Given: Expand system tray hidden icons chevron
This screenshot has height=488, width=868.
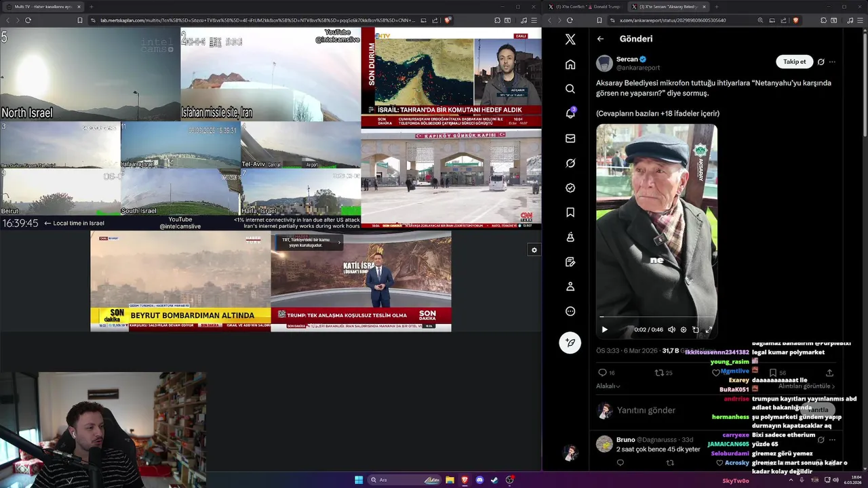Looking at the screenshot, I should click(x=791, y=480).
